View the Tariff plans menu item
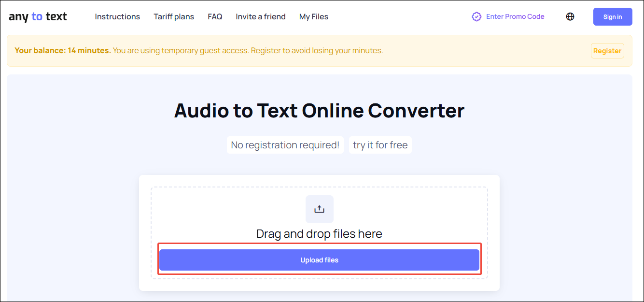Viewport: 644px width, 302px height. 173,16
